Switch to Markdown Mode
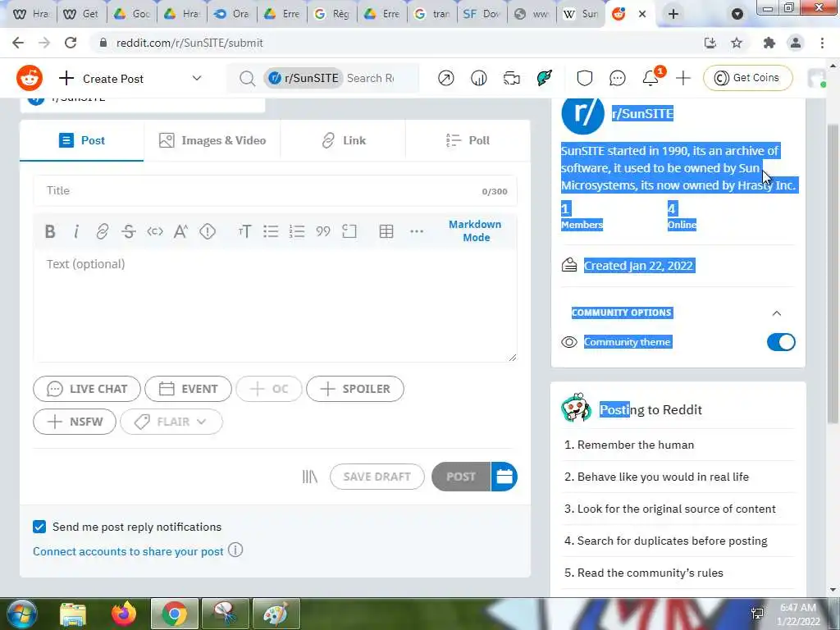The image size is (840, 630). pyautogui.click(x=475, y=231)
